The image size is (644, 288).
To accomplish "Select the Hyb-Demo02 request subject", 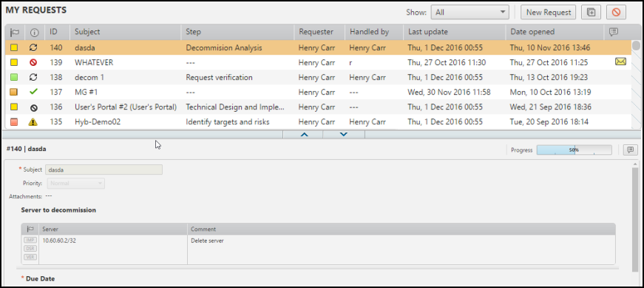I will [98, 121].
